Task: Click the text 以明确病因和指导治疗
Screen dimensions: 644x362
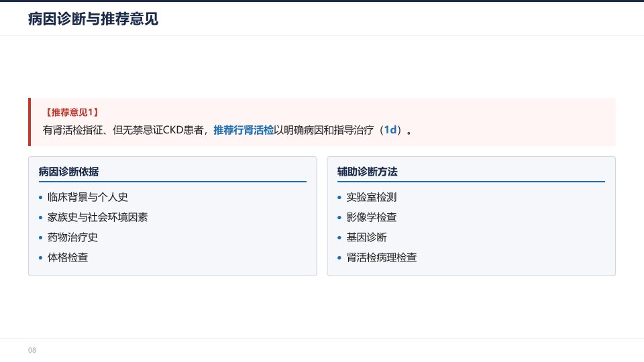Action: click(324, 130)
